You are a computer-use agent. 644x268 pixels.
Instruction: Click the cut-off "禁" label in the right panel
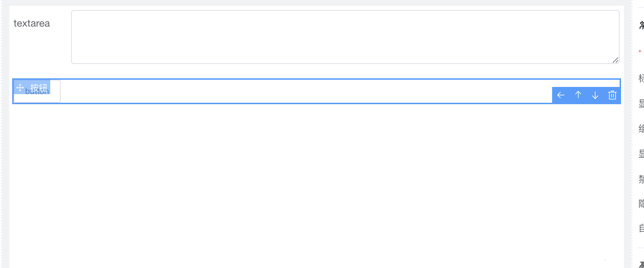click(x=641, y=179)
